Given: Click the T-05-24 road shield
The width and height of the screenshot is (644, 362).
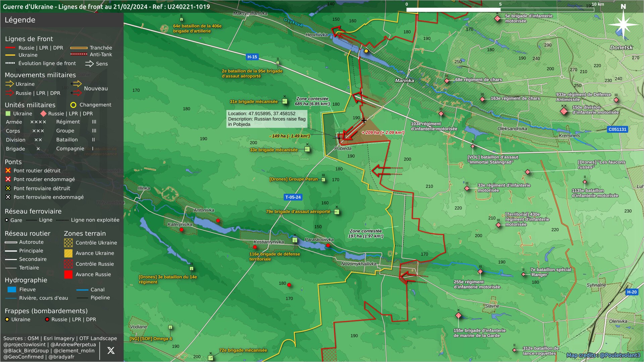Looking at the screenshot, I should (x=293, y=197).
